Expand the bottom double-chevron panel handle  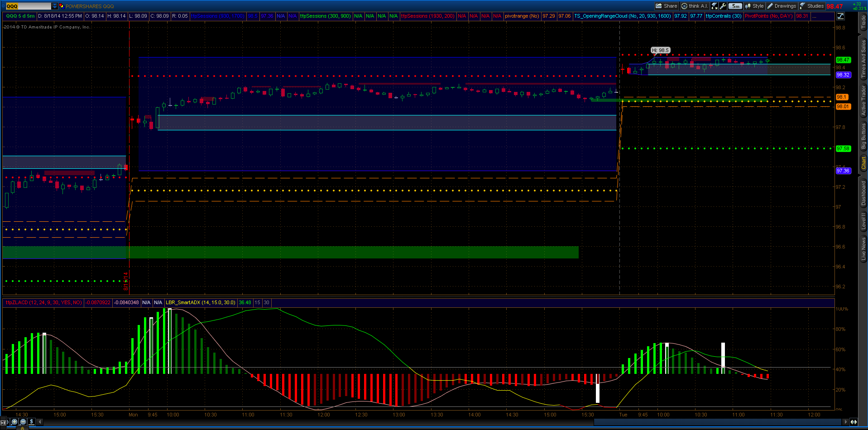click(x=23, y=428)
